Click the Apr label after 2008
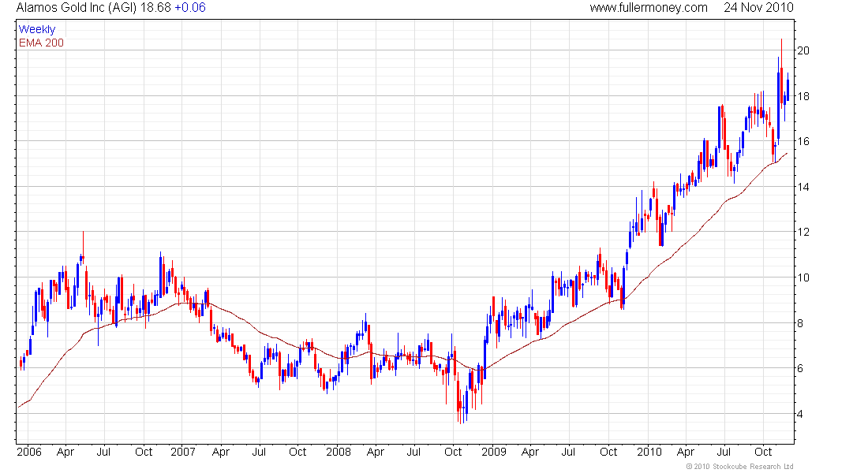 (x=376, y=452)
